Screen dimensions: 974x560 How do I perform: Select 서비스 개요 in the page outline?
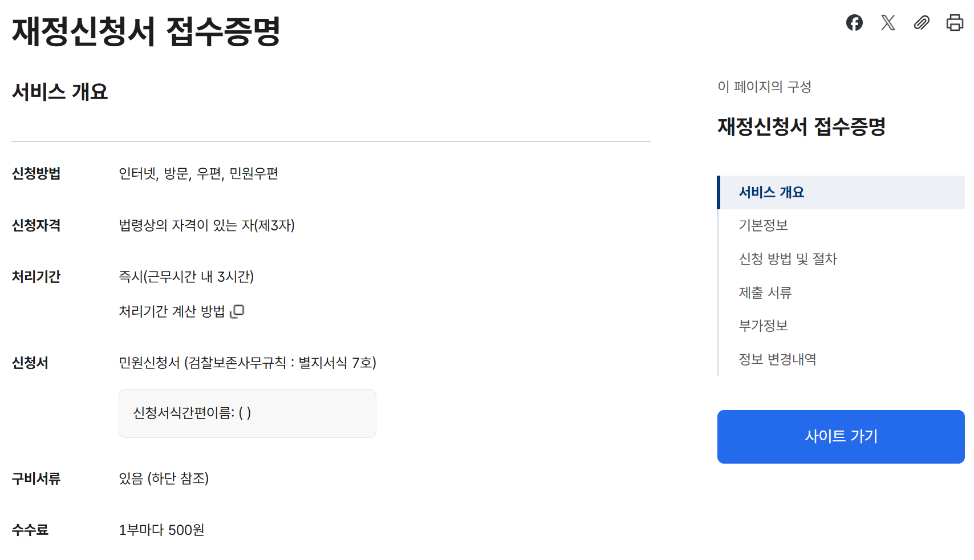pyautogui.click(x=771, y=193)
